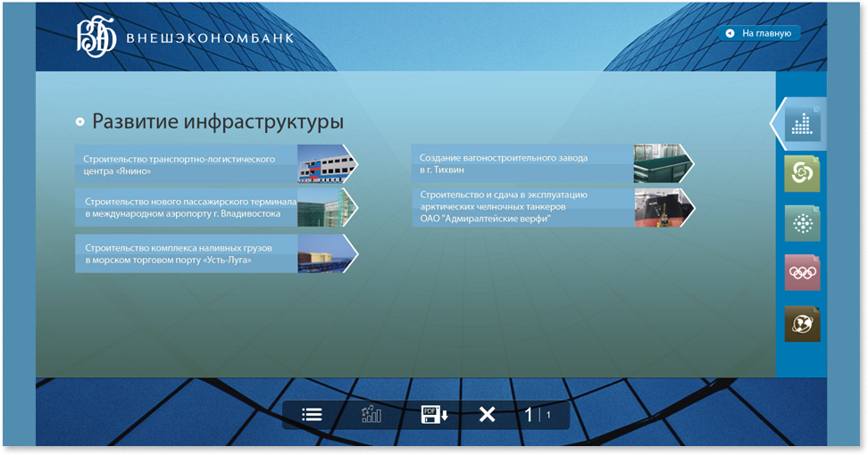
Task: Open Создание вагоностроительного завода в г. Тихвин
Action: point(553,163)
